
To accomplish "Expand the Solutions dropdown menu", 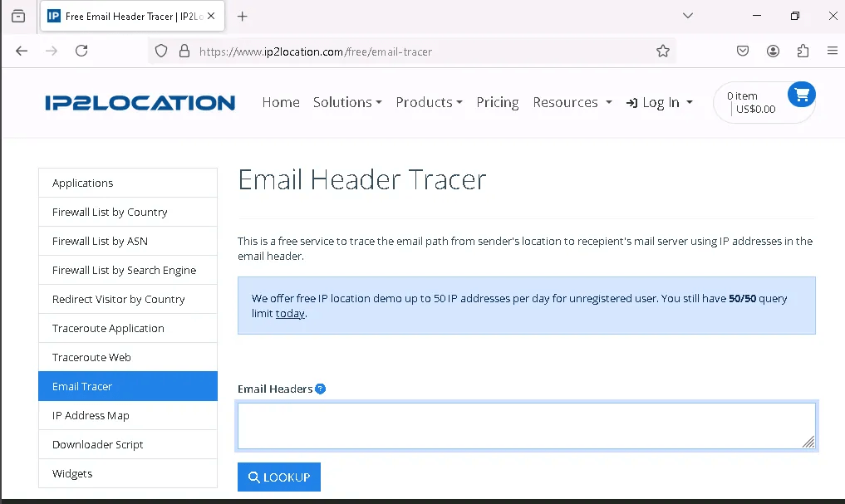I will click(x=347, y=102).
